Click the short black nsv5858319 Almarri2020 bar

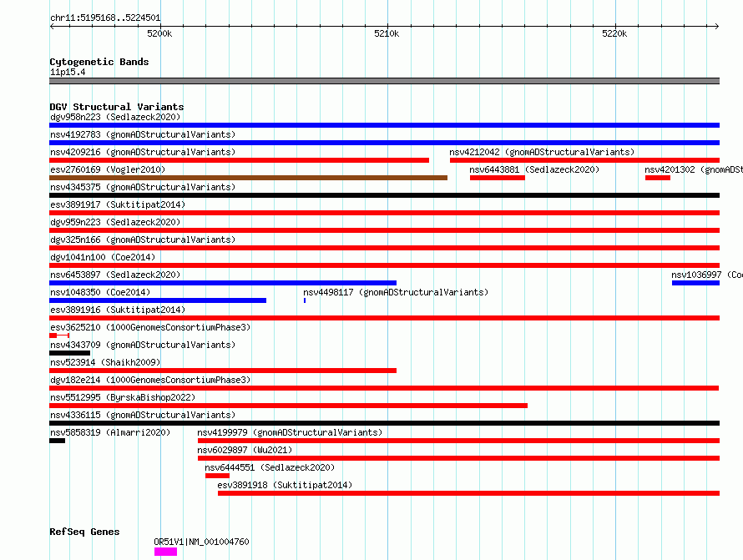[x=57, y=441]
